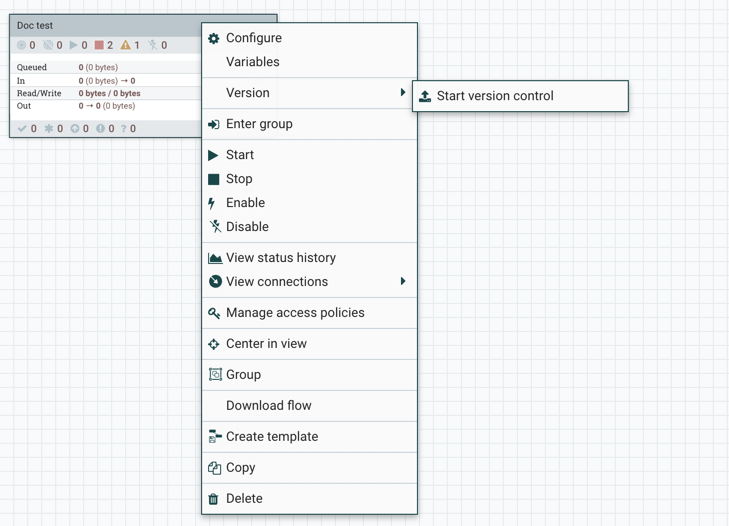This screenshot has height=526, width=729.
Task: Open the Variables menu entry
Action: click(252, 62)
